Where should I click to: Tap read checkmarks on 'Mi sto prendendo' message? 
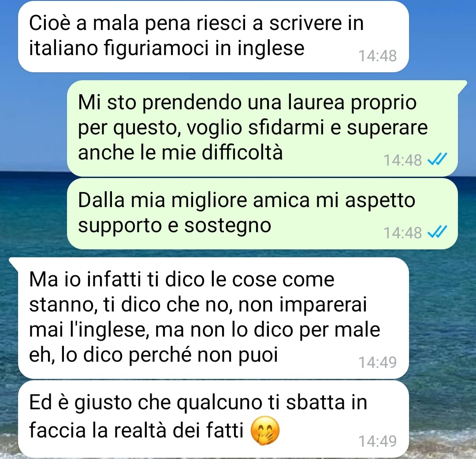(x=437, y=159)
